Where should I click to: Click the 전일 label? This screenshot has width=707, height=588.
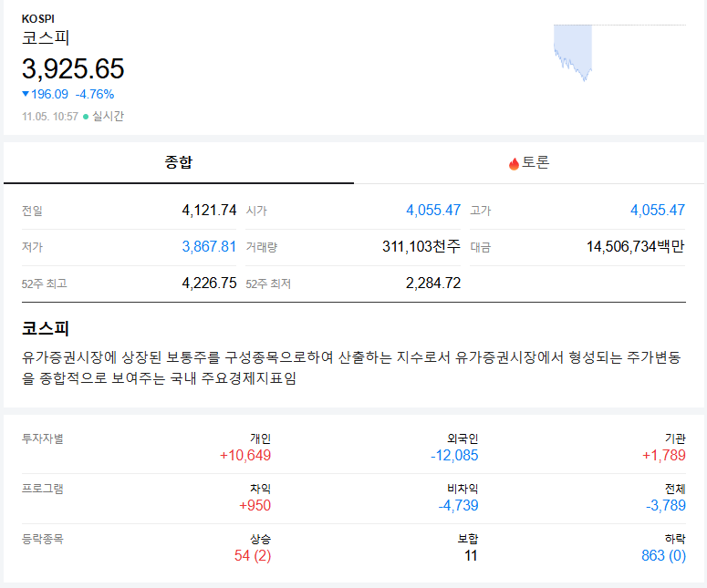tap(32, 211)
